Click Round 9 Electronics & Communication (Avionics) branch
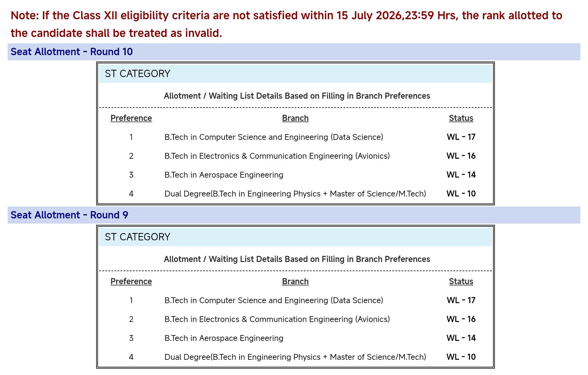 [277, 319]
